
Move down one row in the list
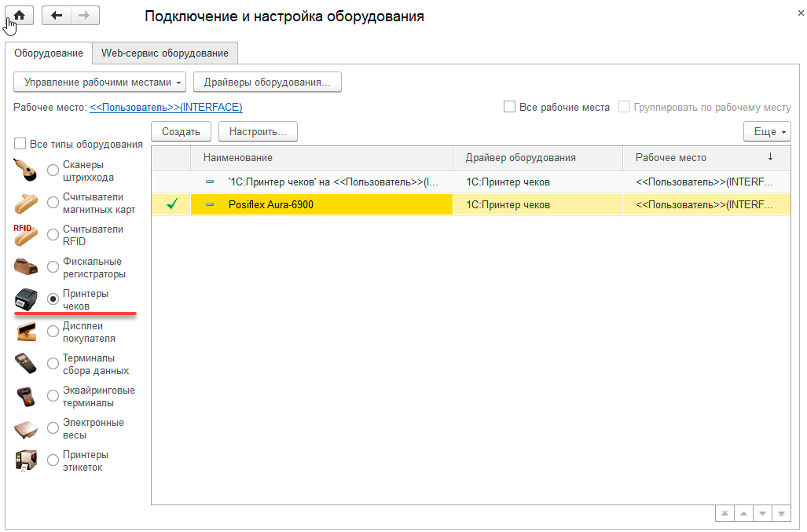click(x=762, y=513)
